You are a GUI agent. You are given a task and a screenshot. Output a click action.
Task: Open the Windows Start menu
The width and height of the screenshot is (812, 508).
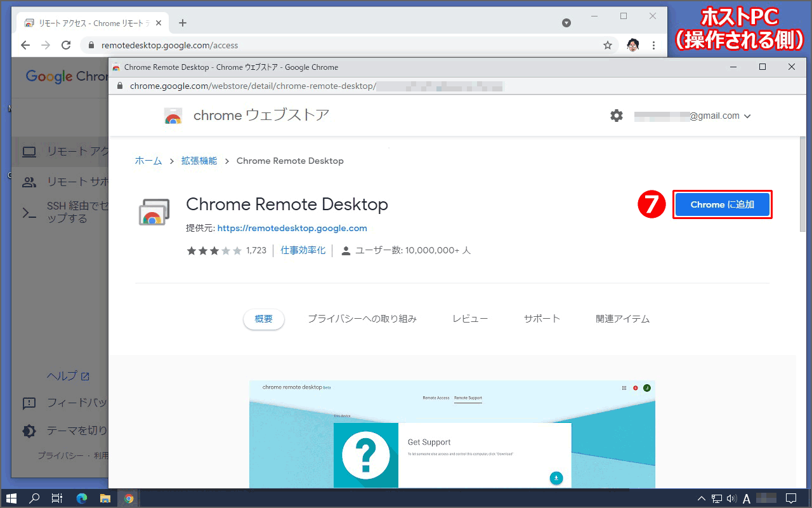[11, 498]
